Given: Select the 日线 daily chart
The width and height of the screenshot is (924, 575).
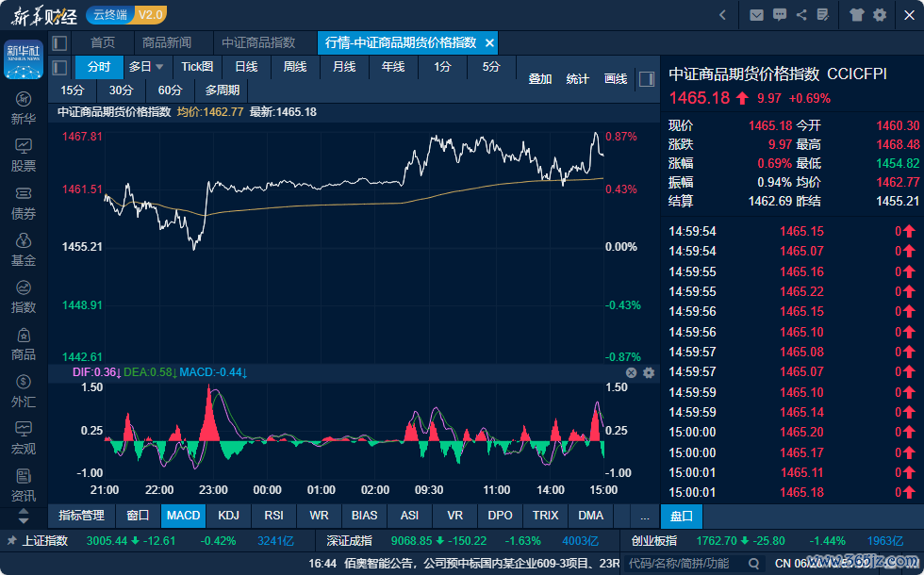Looking at the screenshot, I should 246,67.
